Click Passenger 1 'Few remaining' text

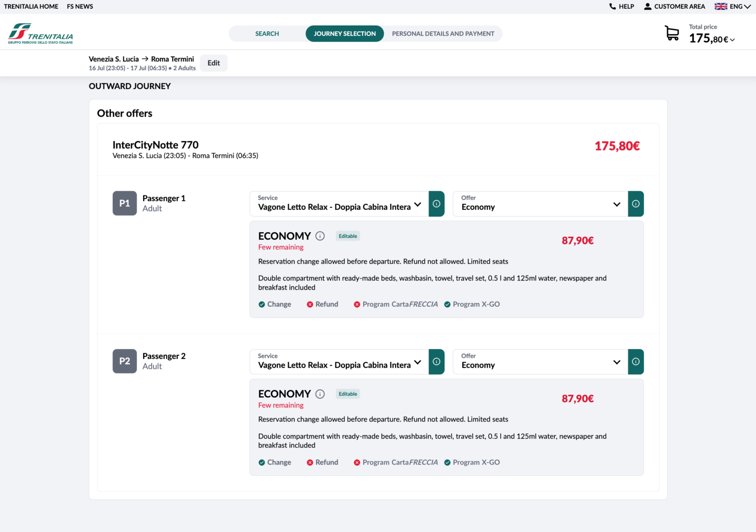(x=281, y=247)
